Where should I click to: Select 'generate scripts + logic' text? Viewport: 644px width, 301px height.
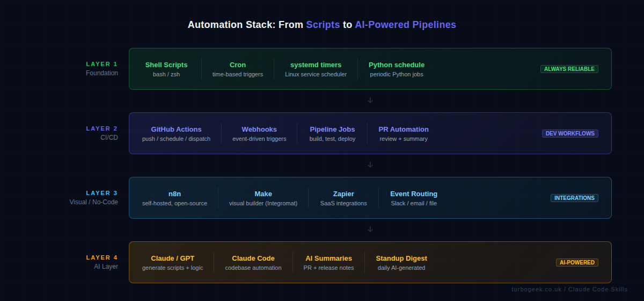[173, 268]
